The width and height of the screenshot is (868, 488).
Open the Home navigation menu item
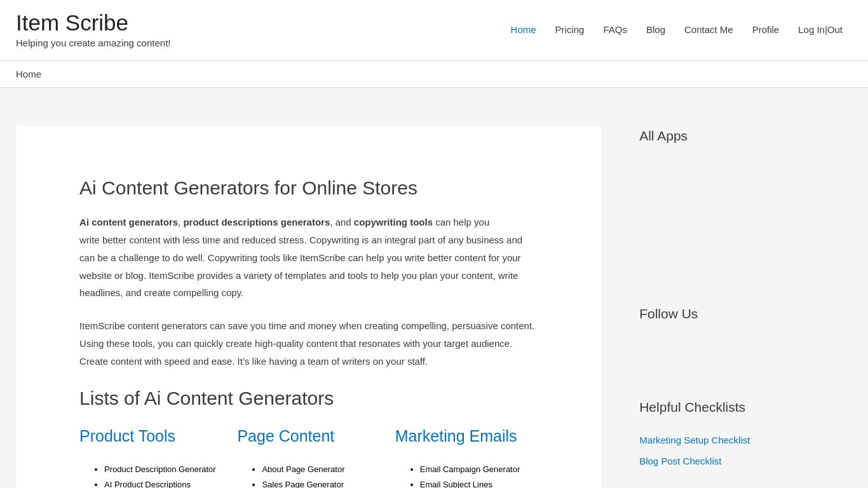pos(523,30)
